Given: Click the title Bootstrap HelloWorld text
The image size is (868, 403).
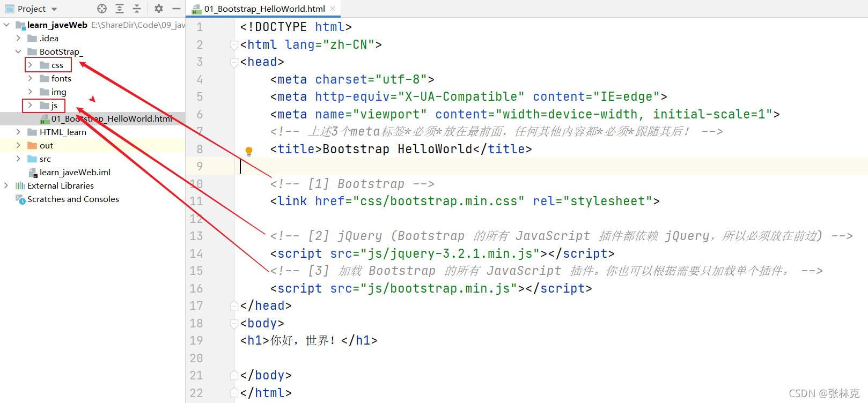Looking at the screenshot, I should (398, 149).
